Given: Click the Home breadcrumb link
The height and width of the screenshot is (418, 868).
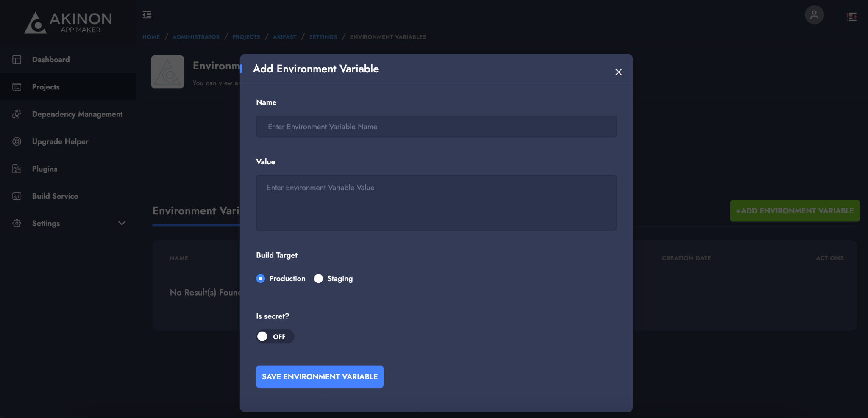Looking at the screenshot, I should click(x=151, y=37).
